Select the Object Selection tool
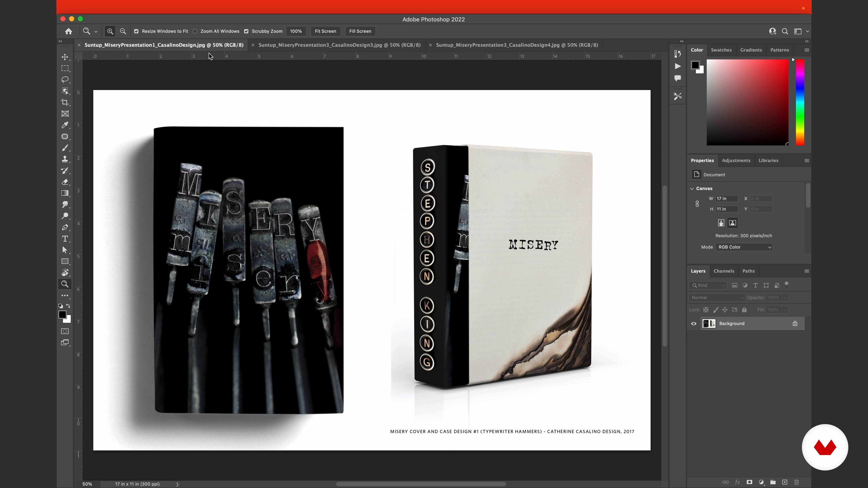The image size is (868, 488). pos(65,91)
